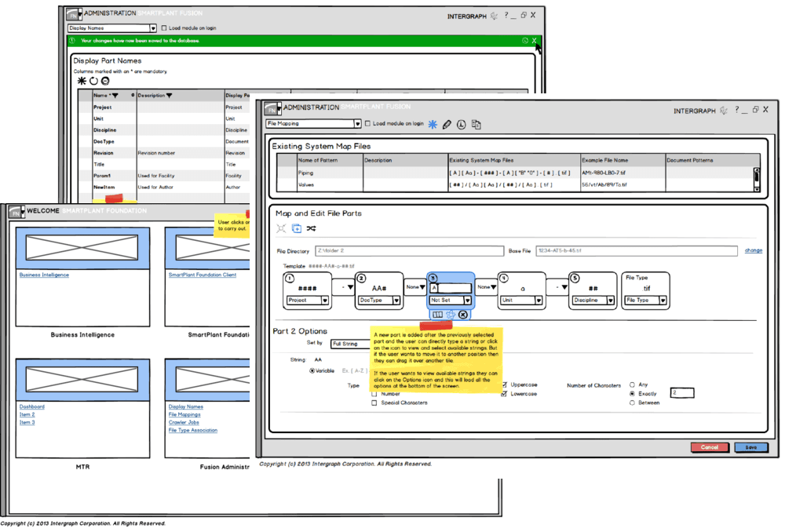Click the info icon in the green notification bar
Viewport: 785px width, 532px height.
(72, 41)
